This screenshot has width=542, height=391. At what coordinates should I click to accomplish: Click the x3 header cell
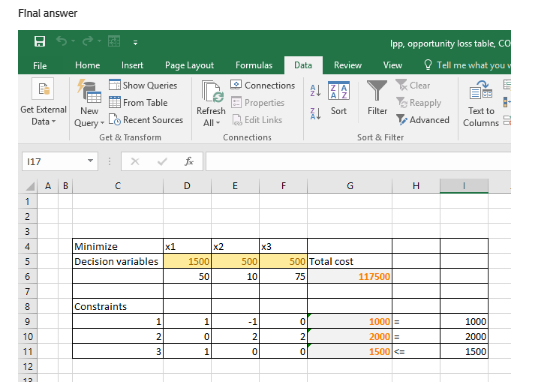tap(283, 246)
